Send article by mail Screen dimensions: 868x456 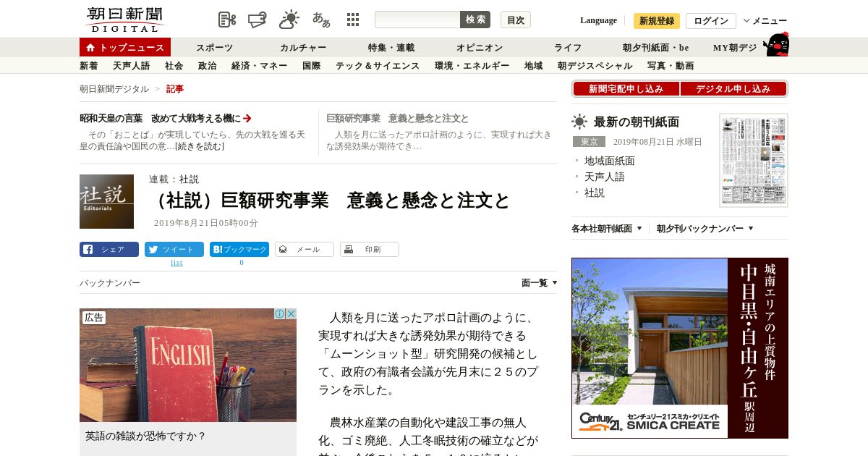[x=305, y=250]
